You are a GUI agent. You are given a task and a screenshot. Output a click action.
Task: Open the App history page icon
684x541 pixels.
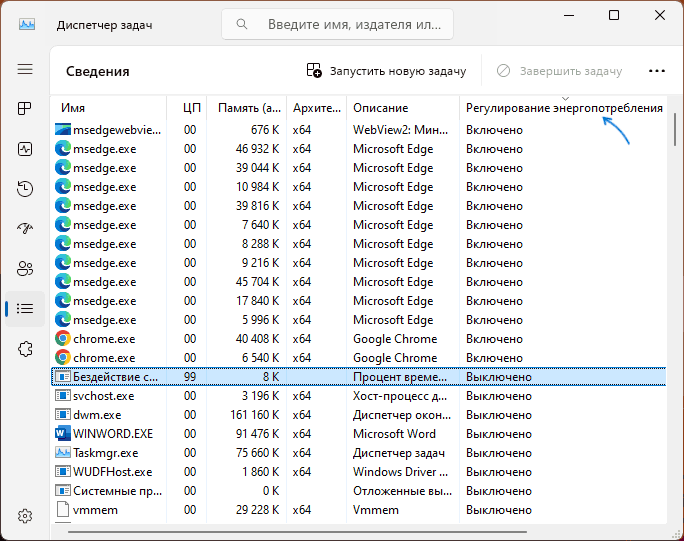coord(25,188)
